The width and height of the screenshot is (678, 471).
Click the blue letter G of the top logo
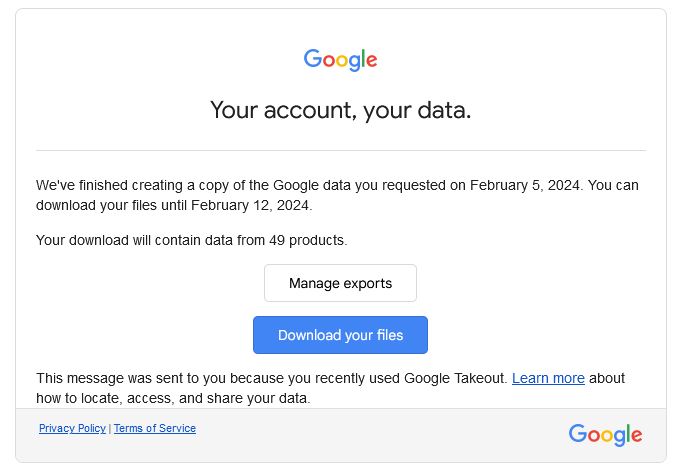click(x=313, y=58)
